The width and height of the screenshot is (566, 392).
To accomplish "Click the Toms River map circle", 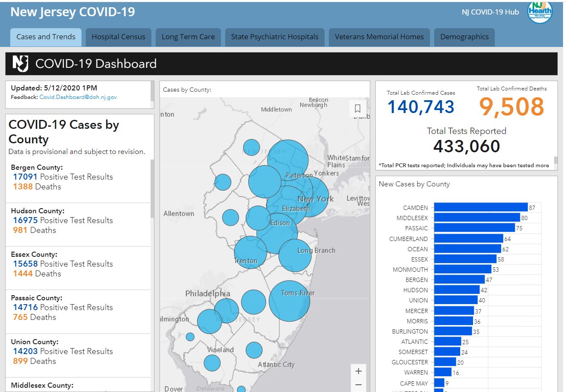I will point(289,301).
